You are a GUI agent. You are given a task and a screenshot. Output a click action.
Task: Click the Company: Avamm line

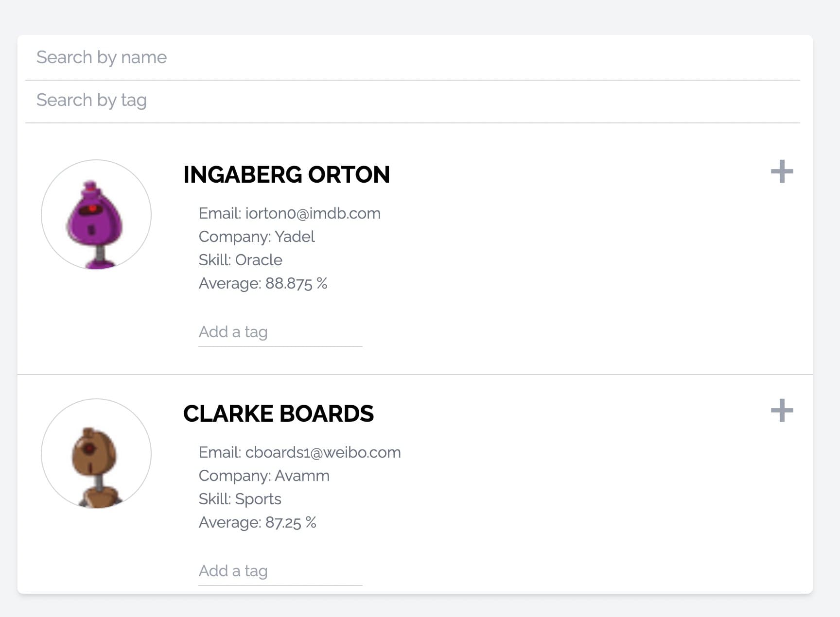[264, 476]
